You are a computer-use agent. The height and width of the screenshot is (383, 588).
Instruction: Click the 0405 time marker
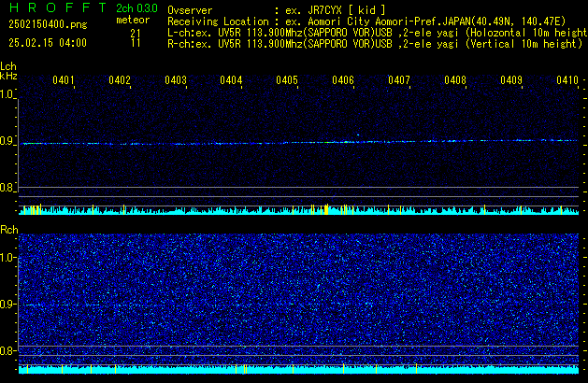(287, 80)
